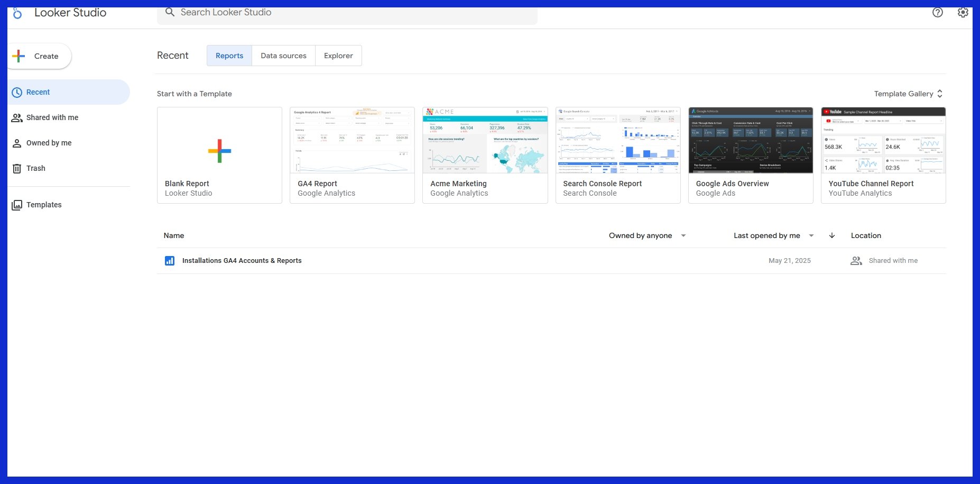
Task: Click the Name column header
Action: [174, 235]
